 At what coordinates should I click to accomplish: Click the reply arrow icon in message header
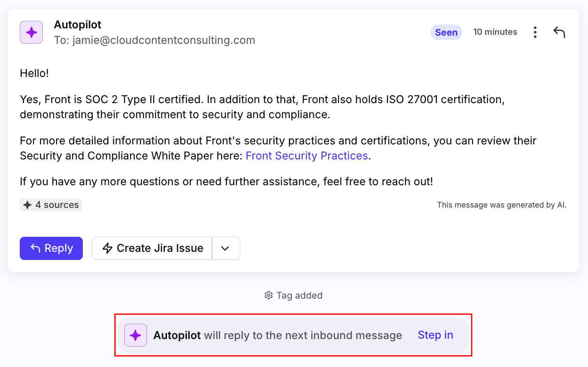559,32
